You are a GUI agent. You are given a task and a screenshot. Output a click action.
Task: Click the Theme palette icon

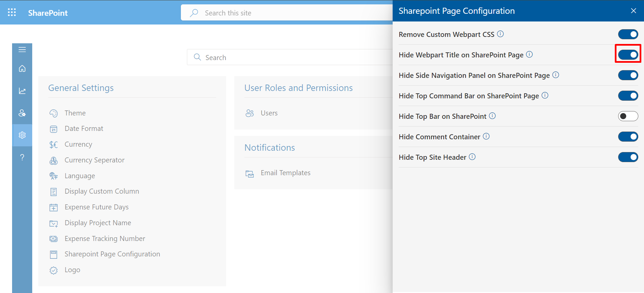(x=53, y=113)
